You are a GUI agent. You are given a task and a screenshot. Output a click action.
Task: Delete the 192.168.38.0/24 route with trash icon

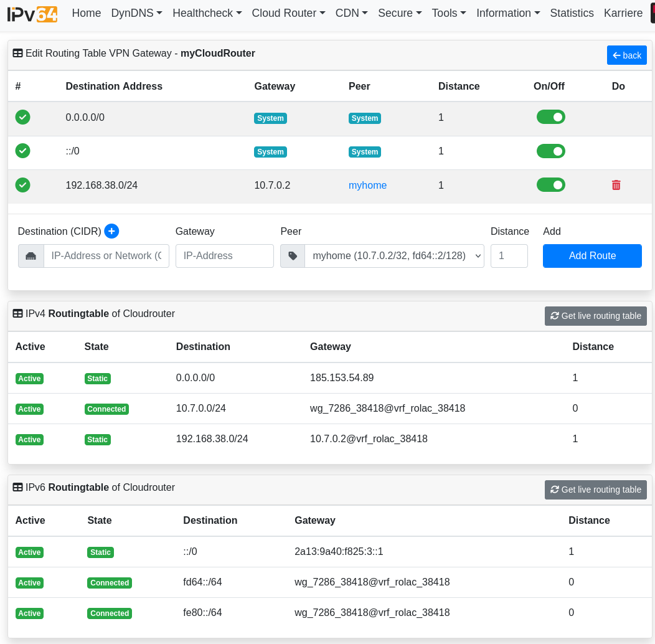point(616,185)
